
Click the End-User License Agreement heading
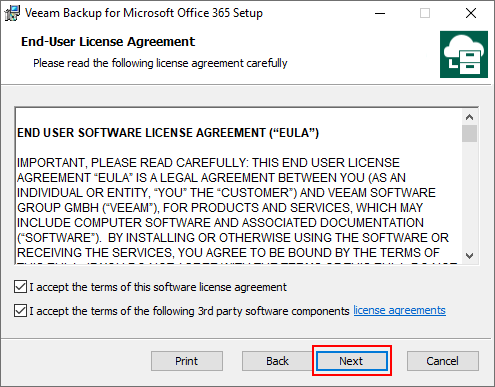click(x=108, y=42)
